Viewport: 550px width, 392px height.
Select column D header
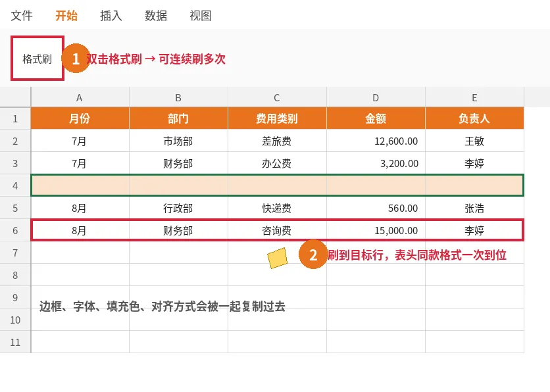pyautogui.click(x=376, y=97)
